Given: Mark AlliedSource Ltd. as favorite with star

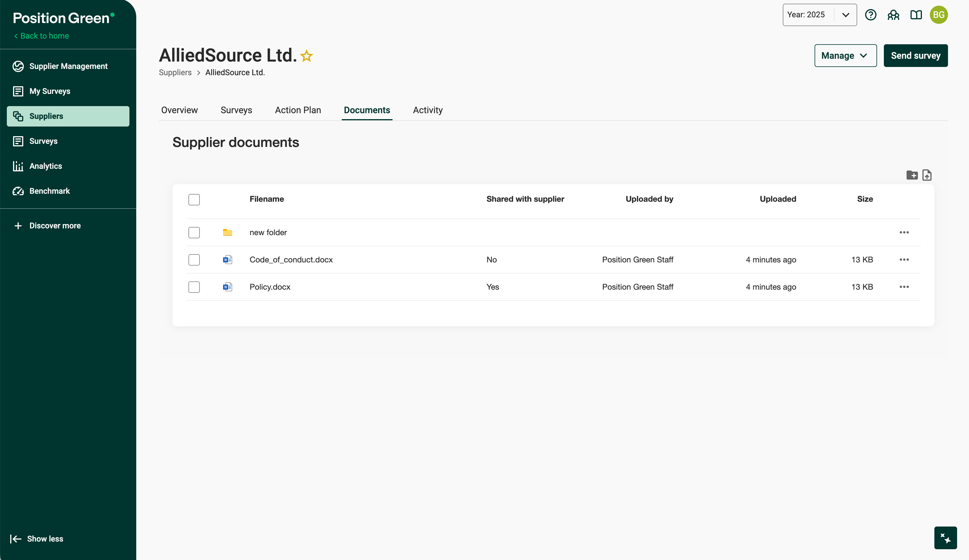Looking at the screenshot, I should click(x=307, y=56).
